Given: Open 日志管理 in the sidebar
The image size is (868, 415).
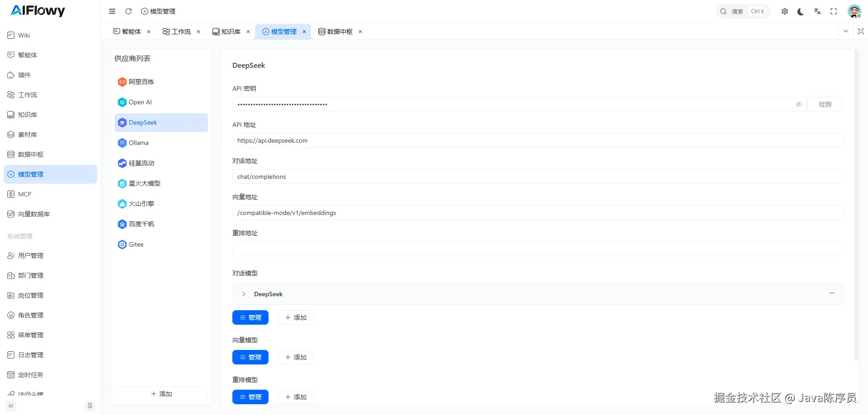Looking at the screenshot, I should click(50, 355).
